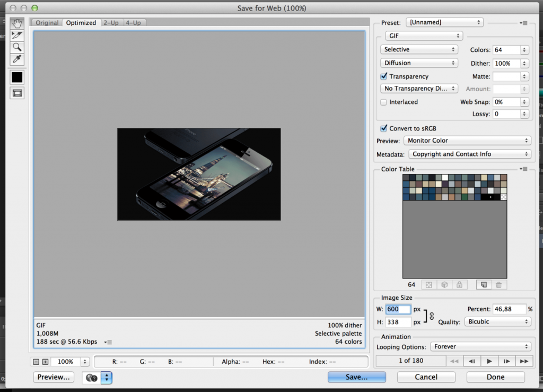
Task: Toggle Slices Visibility in the left toolbar
Action: pos(17,93)
